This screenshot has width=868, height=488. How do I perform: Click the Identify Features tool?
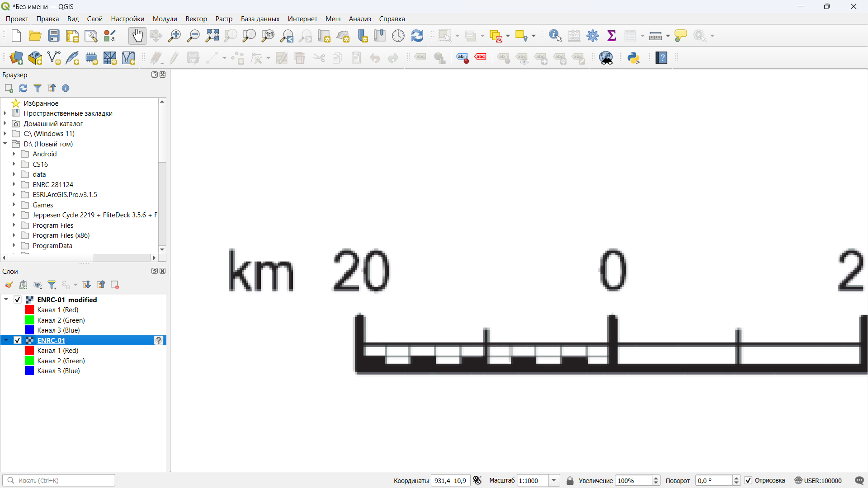[x=555, y=36]
